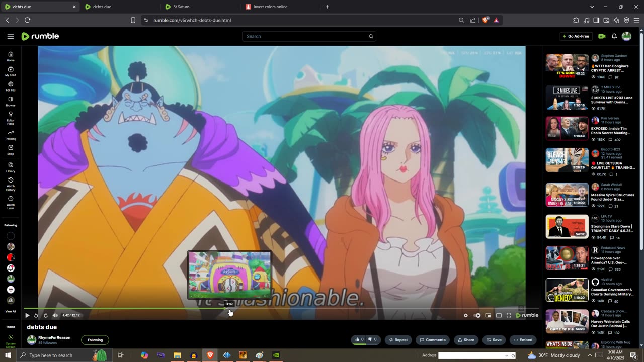Viewport: 644px width, 362px height.
Task: Change theme via System Default
Action: point(11,341)
